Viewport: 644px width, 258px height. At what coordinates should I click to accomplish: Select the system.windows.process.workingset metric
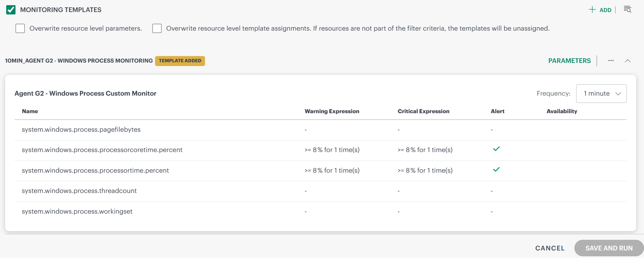77,212
